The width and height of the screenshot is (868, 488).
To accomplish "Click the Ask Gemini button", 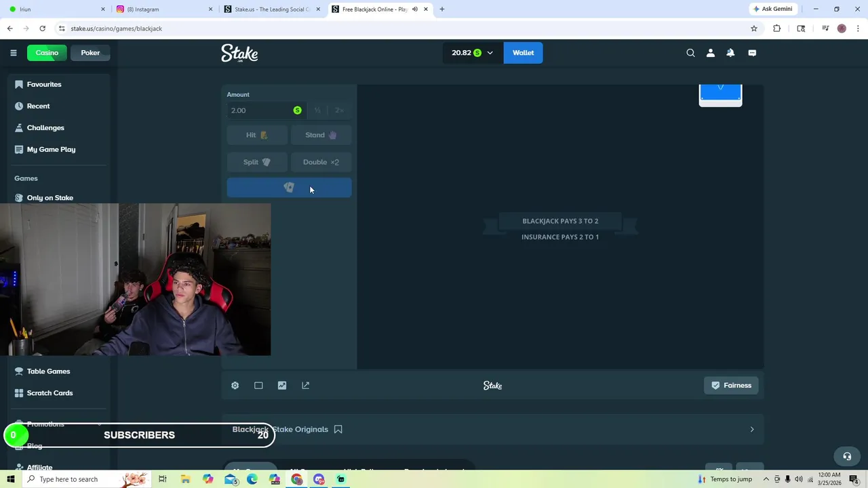I will 772,9.
